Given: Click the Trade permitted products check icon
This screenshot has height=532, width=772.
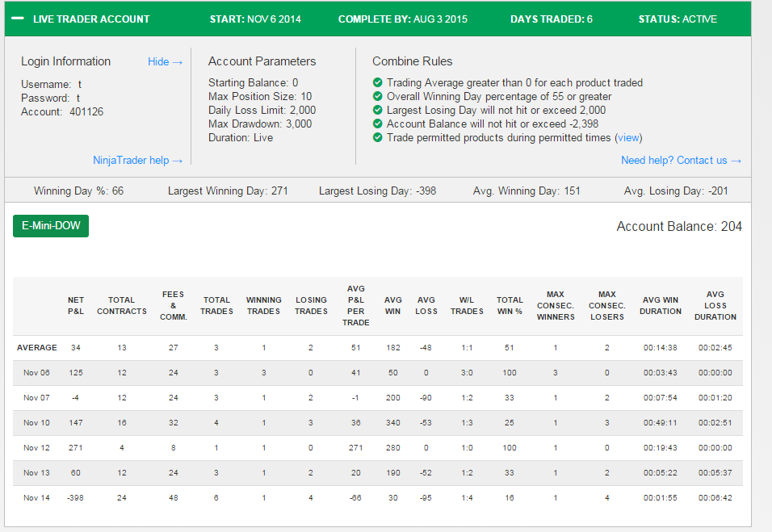Looking at the screenshot, I should [378, 137].
